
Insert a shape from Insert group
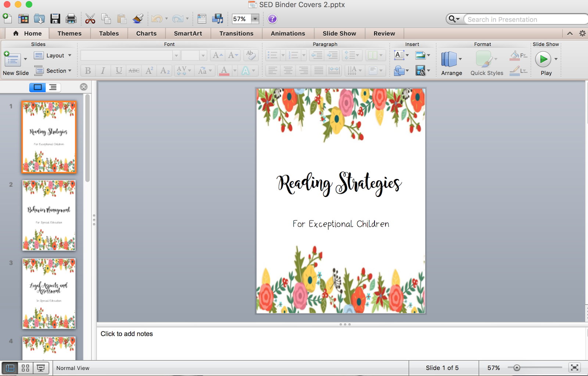tap(399, 70)
